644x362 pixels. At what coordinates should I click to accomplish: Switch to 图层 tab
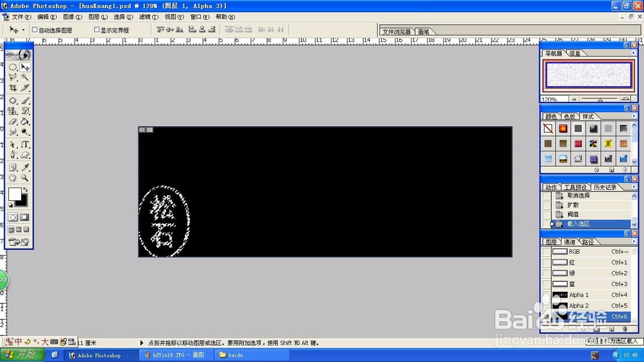click(551, 242)
